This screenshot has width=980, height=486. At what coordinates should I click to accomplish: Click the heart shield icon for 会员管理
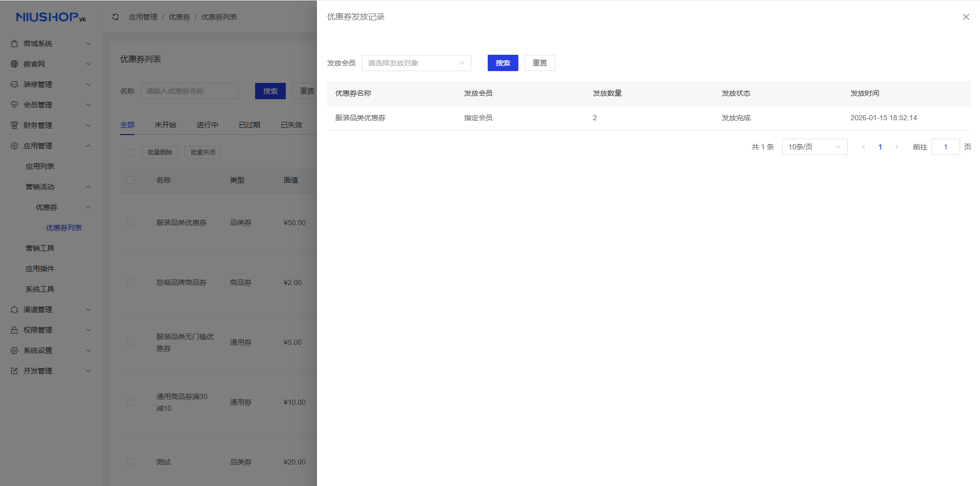point(14,105)
